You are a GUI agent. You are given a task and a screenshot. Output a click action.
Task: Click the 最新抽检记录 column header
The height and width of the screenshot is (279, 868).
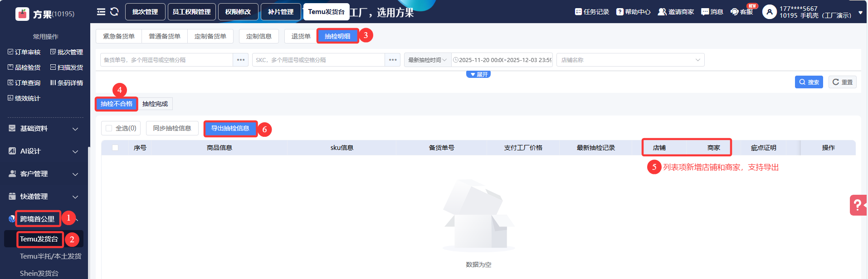coord(596,148)
